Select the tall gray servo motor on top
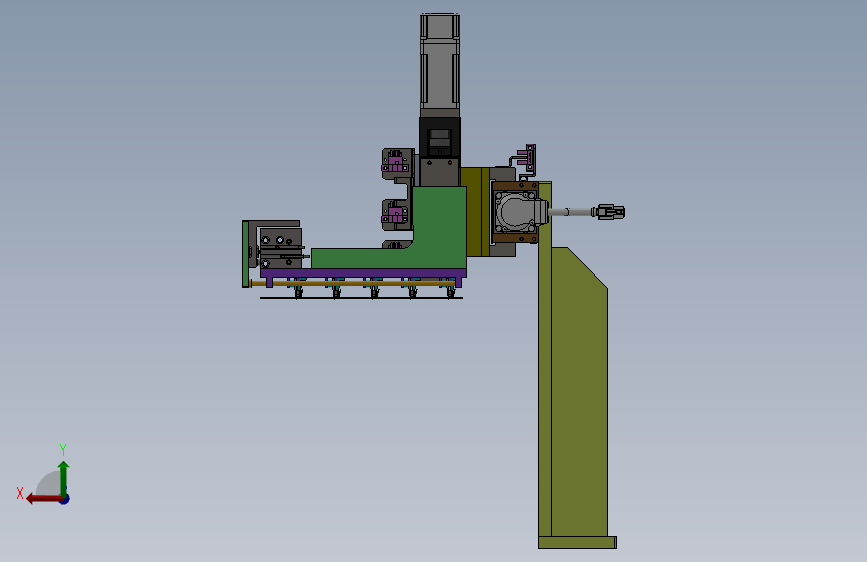Screen dimensions: 867x562 (440, 65)
